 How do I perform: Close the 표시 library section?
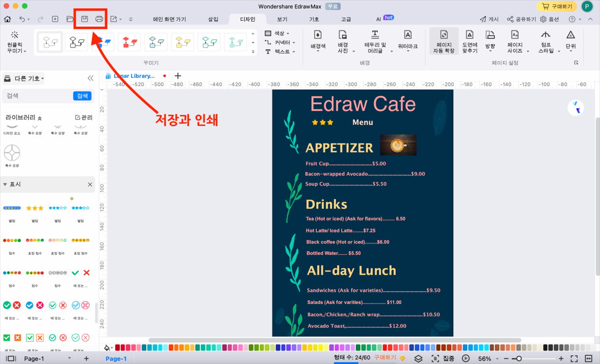pos(90,184)
